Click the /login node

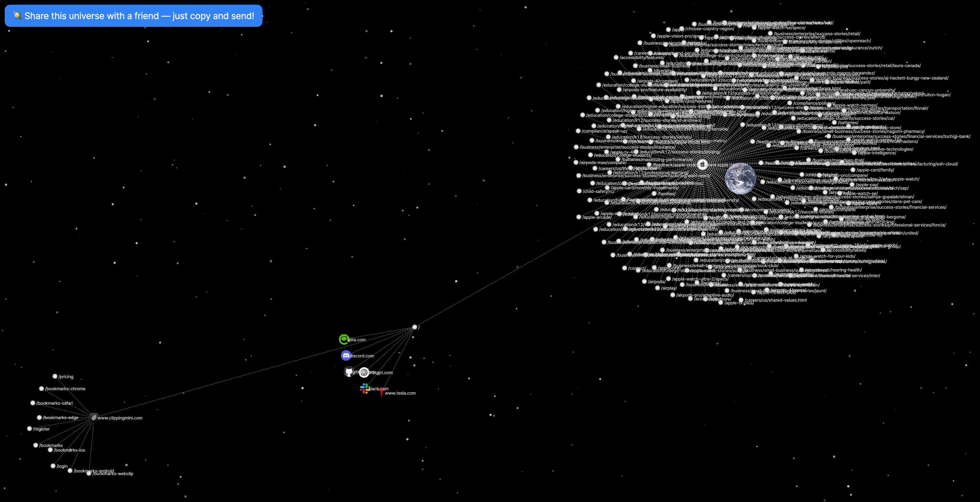pyautogui.click(x=53, y=466)
